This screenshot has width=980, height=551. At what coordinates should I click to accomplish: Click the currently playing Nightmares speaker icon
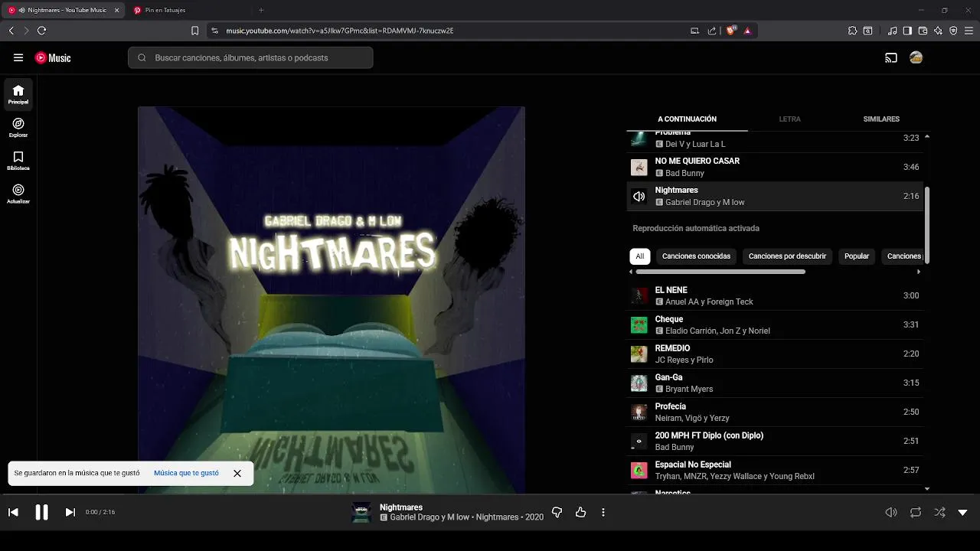(639, 196)
